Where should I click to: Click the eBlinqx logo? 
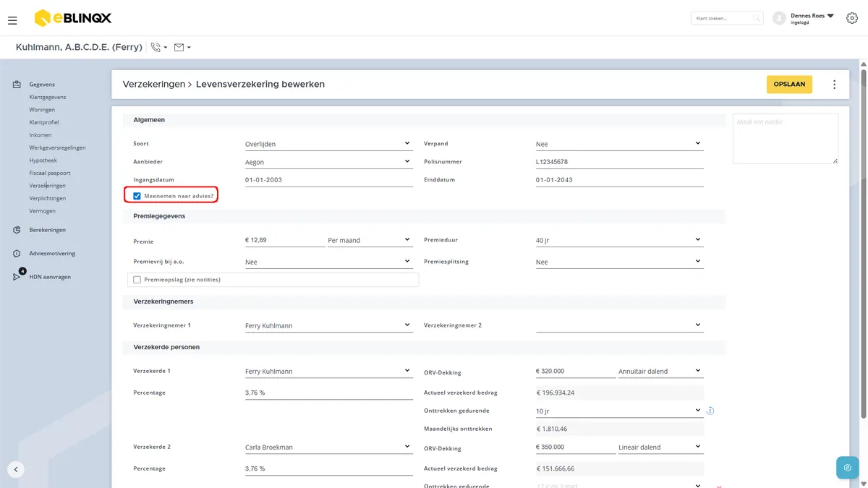[73, 18]
